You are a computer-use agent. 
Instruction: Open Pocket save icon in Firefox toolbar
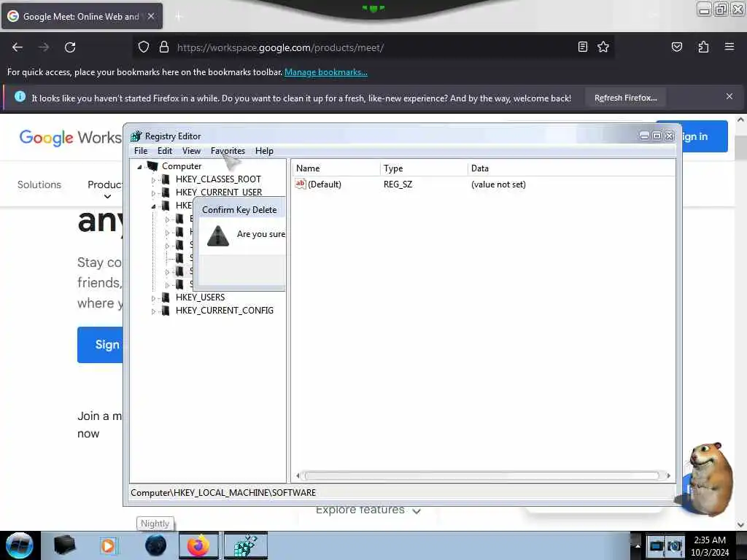coord(676,47)
